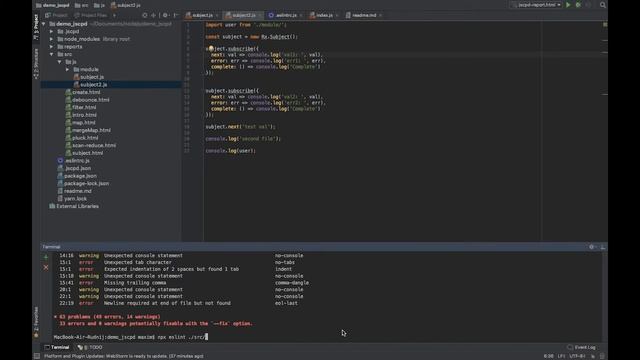
Task: Open the Structure tool window side tab
Action: (x=36, y=64)
